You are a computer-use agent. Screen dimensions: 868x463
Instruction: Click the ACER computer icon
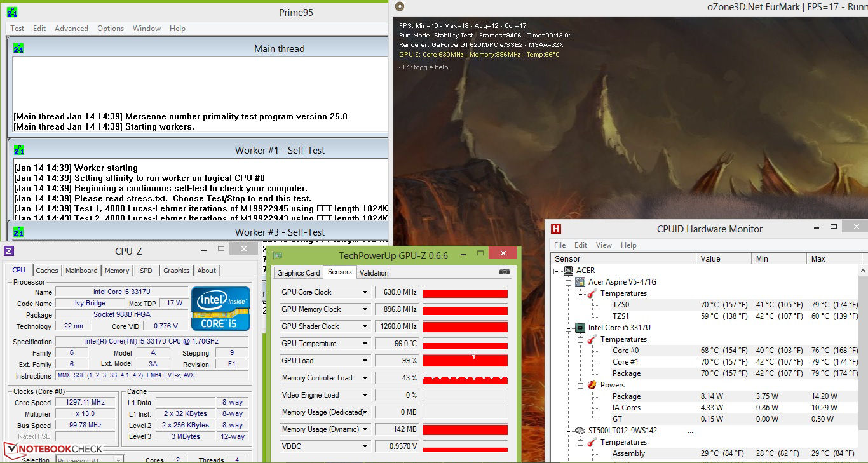pyautogui.click(x=568, y=271)
